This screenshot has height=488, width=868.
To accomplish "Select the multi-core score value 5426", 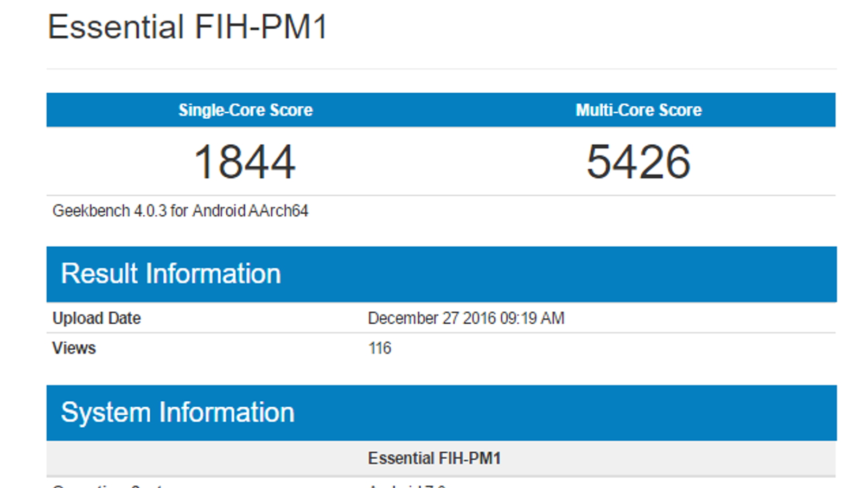I will point(638,162).
